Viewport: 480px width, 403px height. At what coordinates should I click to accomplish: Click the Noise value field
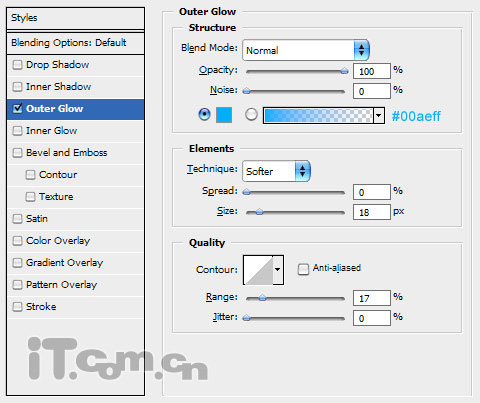click(372, 91)
